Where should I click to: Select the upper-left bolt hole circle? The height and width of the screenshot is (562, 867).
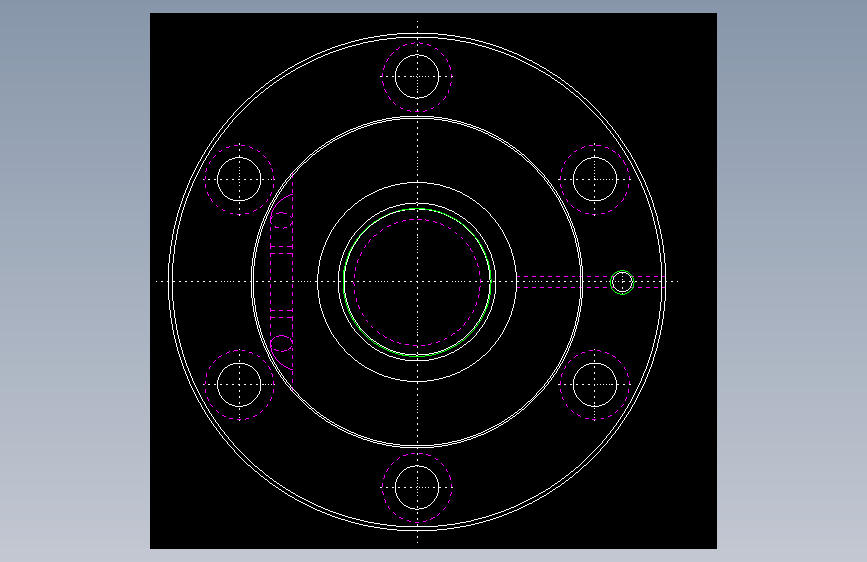click(239, 179)
